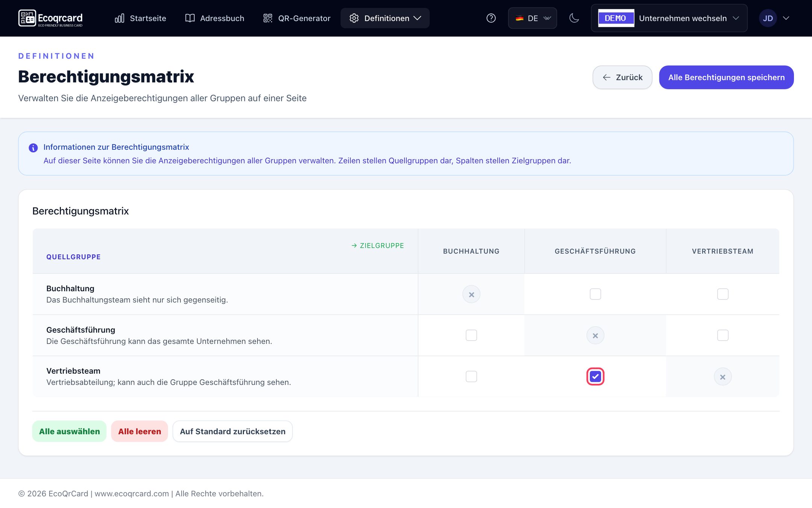Image resolution: width=812 pixels, height=508 pixels.
Task: Open help via question mark icon
Action: coord(491,18)
